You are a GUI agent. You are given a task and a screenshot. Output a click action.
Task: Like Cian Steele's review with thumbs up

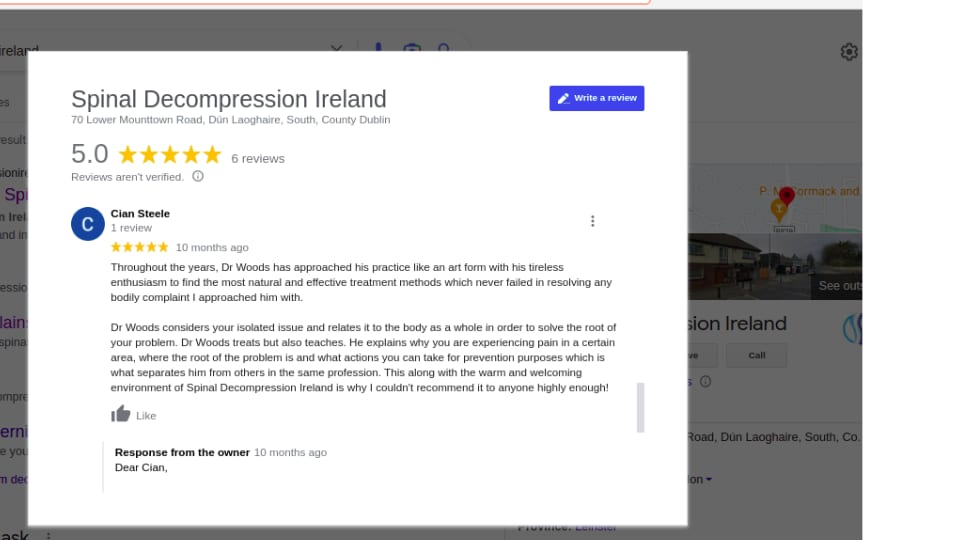121,414
